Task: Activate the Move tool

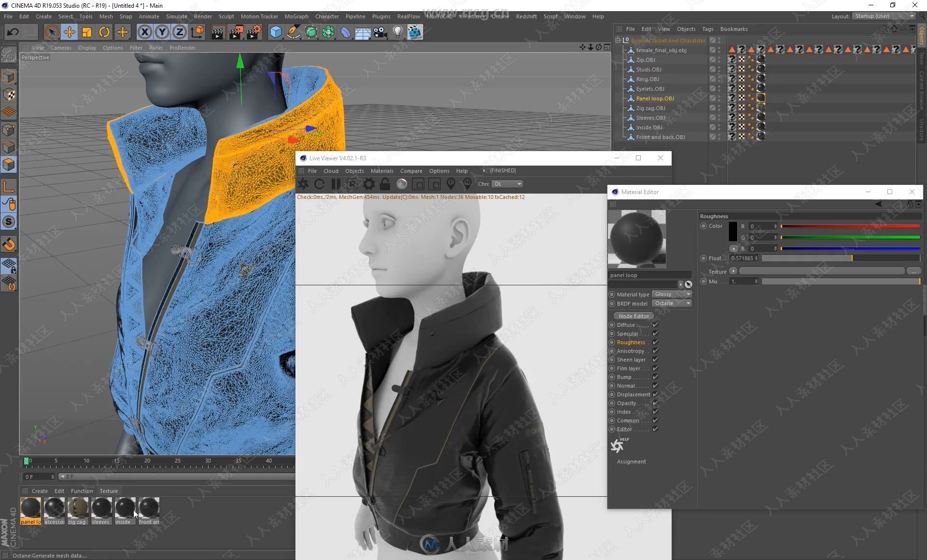Action: (x=70, y=32)
